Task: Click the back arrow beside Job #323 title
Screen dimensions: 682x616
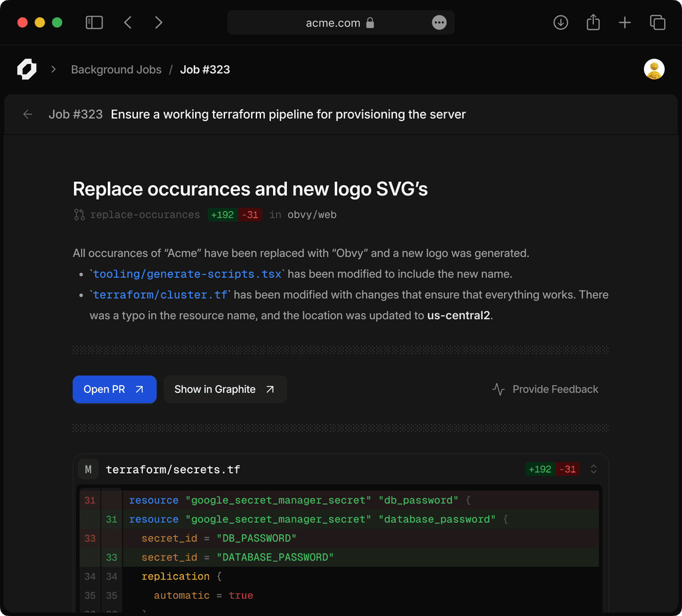Action: (27, 115)
